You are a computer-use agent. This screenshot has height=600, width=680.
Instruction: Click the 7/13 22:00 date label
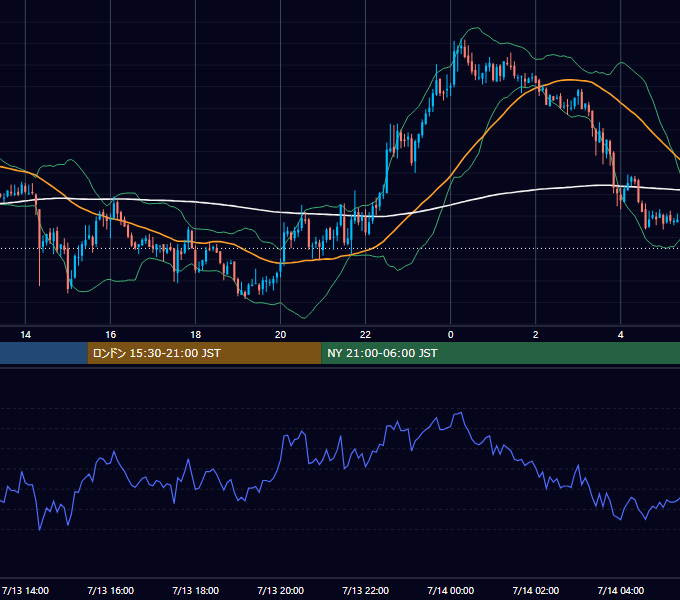click(x=366, y=590)
